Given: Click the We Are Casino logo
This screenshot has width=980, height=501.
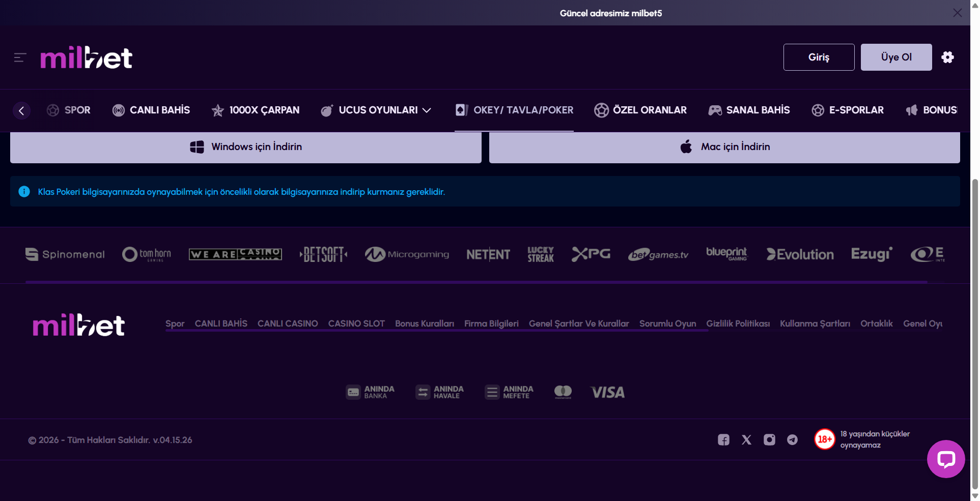Looking at the screenshot, I should tap(235, 254).
